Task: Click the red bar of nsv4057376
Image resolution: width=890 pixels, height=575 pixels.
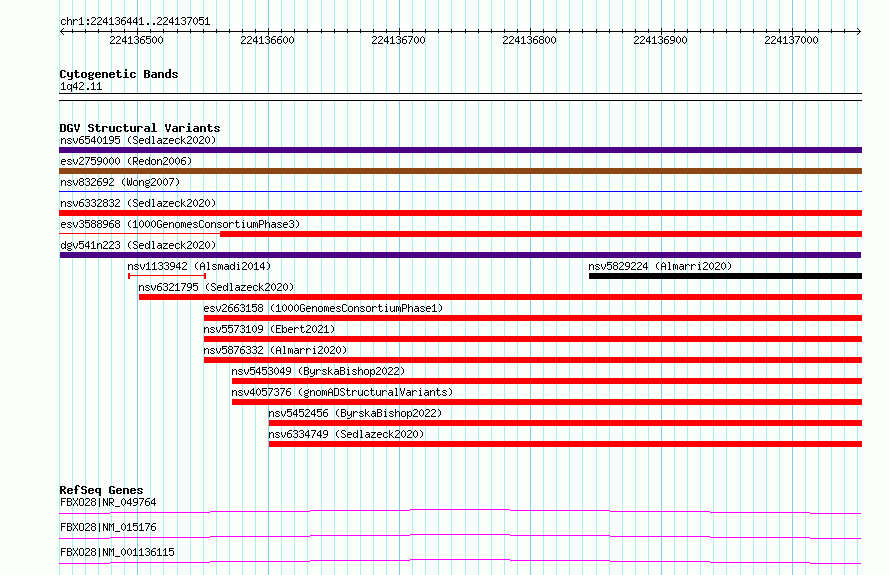Action: tap(547, 402)
